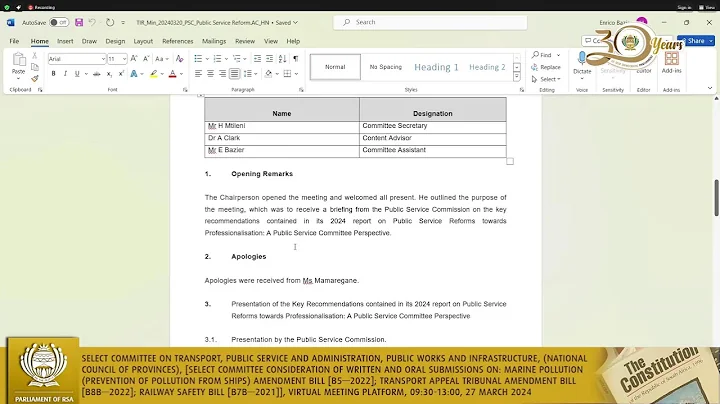Activate the Format Painter brush
This screenshot has width=720, height=404.
pos(34,79)
